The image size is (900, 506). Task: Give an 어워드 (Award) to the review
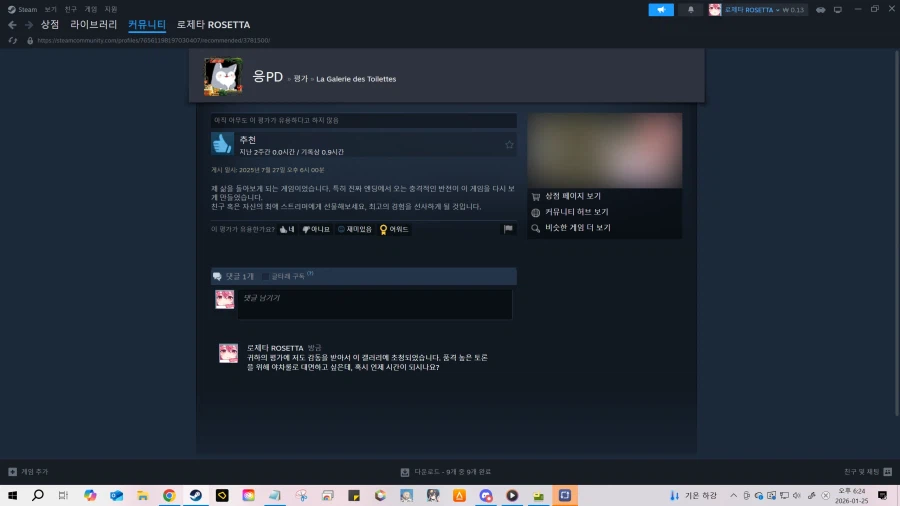pyautogui.click(x=394, y=229)
